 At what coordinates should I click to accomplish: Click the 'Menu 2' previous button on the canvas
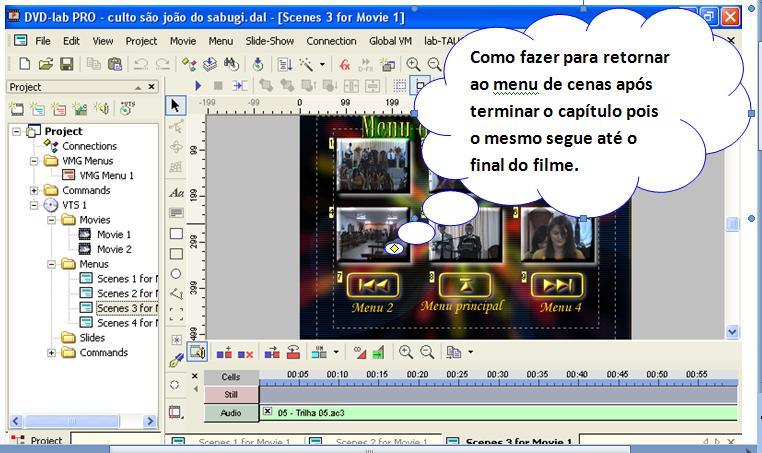pos(373,285)
